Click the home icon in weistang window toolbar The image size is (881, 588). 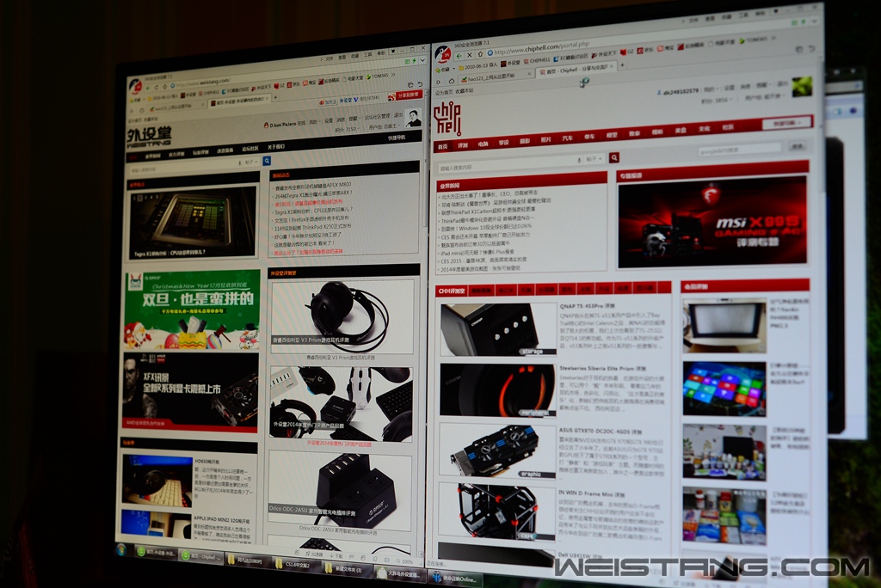166,87
